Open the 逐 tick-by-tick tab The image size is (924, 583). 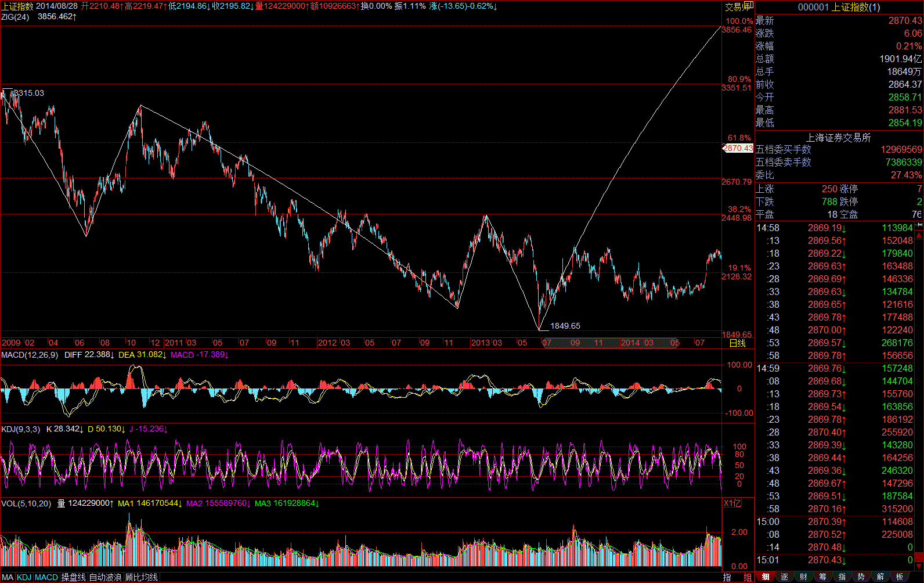(x=785, y=577)
